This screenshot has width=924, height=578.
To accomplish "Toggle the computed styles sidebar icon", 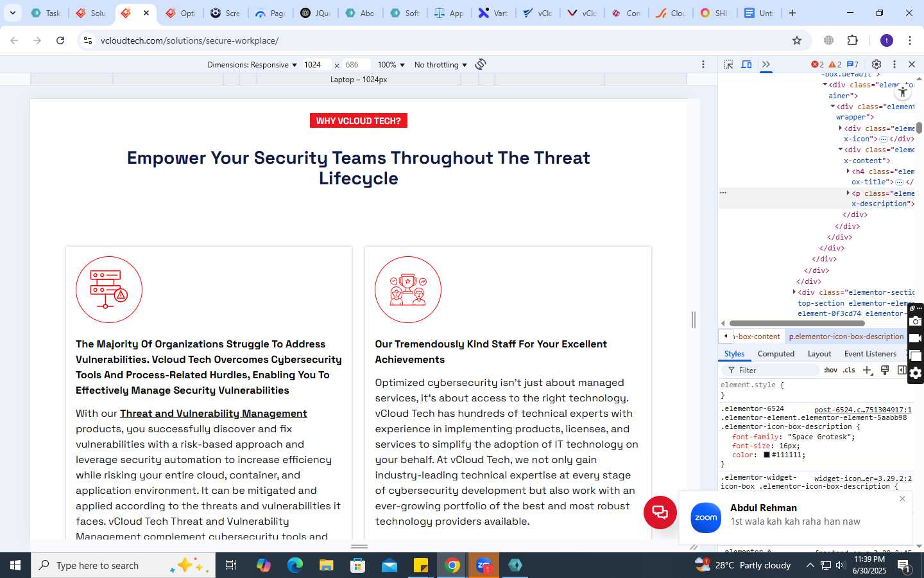I will point(902,370).
